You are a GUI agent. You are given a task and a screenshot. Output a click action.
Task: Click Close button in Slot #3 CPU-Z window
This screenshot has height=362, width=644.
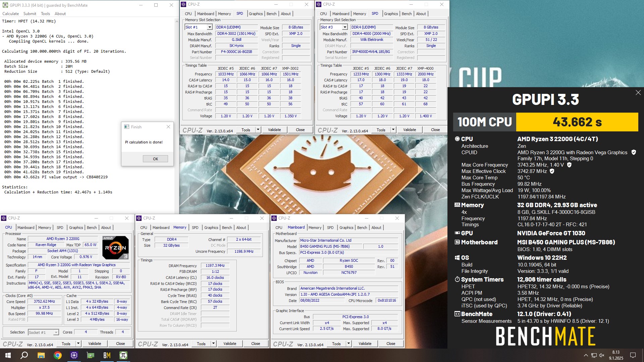(x=435, y=130)
